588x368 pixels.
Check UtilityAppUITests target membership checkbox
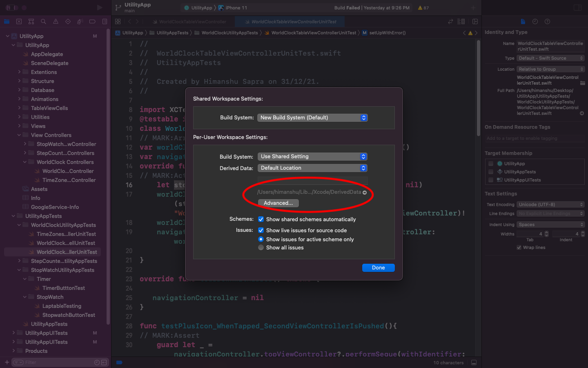pyautogui.click(x=491, y=180)
